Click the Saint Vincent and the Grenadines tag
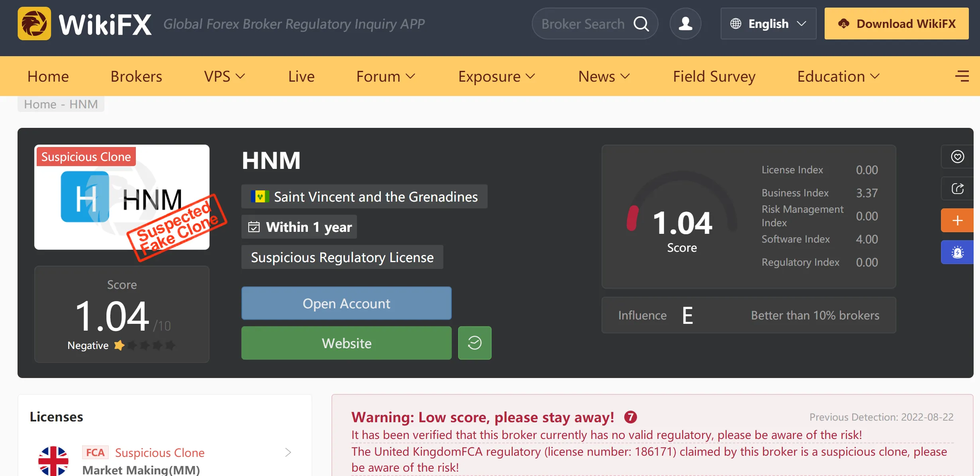Image resolution: width=980 pixels, height=476 pixels. (x=364, y=196)
